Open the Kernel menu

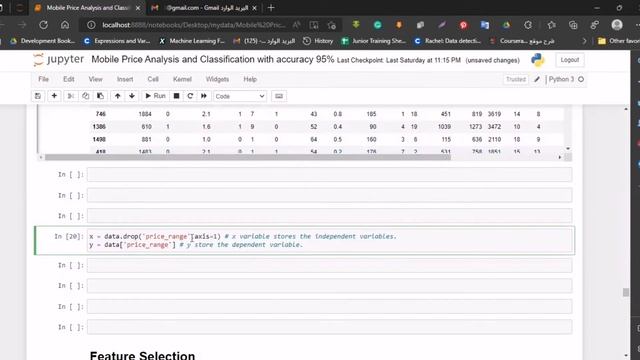point(182,79)
